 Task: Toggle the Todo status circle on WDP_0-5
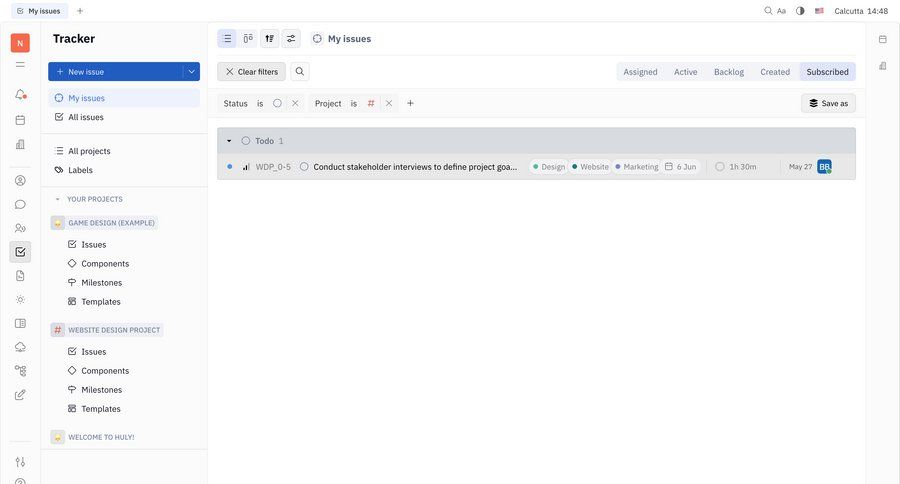point(304,167)
